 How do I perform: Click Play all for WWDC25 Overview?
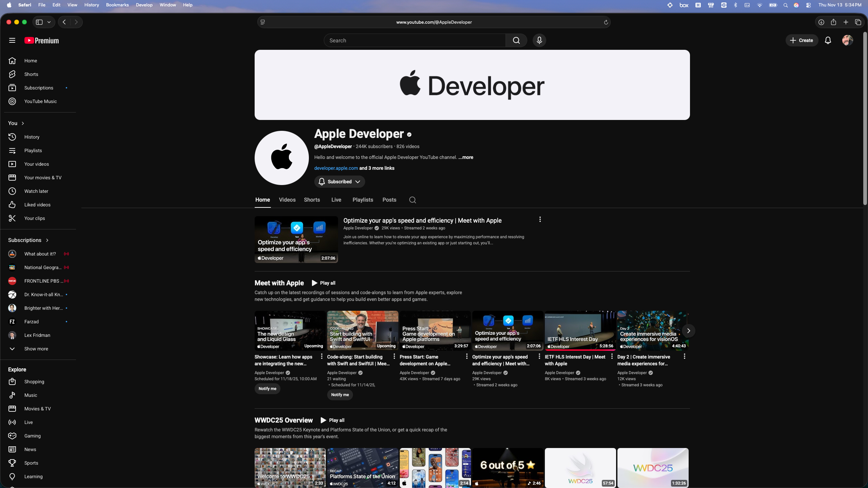pos(332,420)
